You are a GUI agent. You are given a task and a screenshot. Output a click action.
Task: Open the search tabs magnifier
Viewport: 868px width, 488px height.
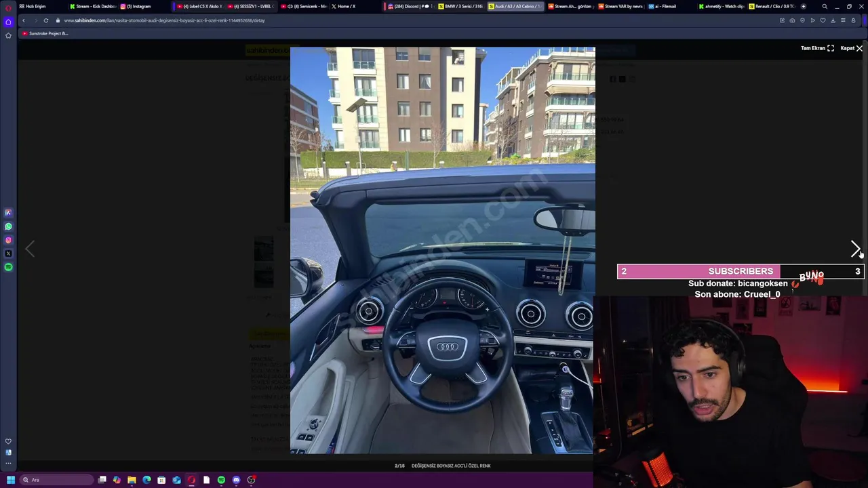pos(825,6)
